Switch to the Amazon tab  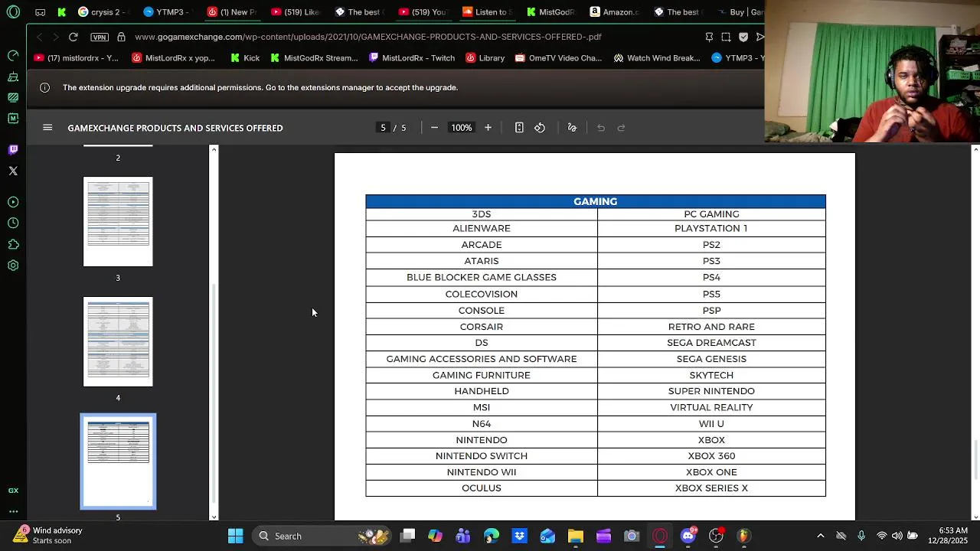[615, 12]
